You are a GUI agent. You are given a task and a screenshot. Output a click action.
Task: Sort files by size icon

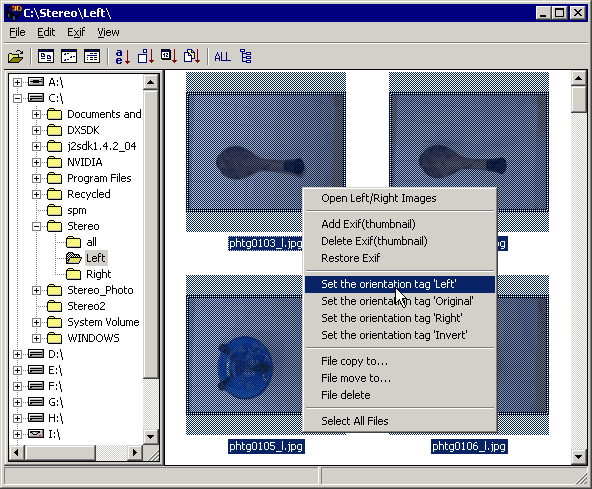tap(146, 57)
